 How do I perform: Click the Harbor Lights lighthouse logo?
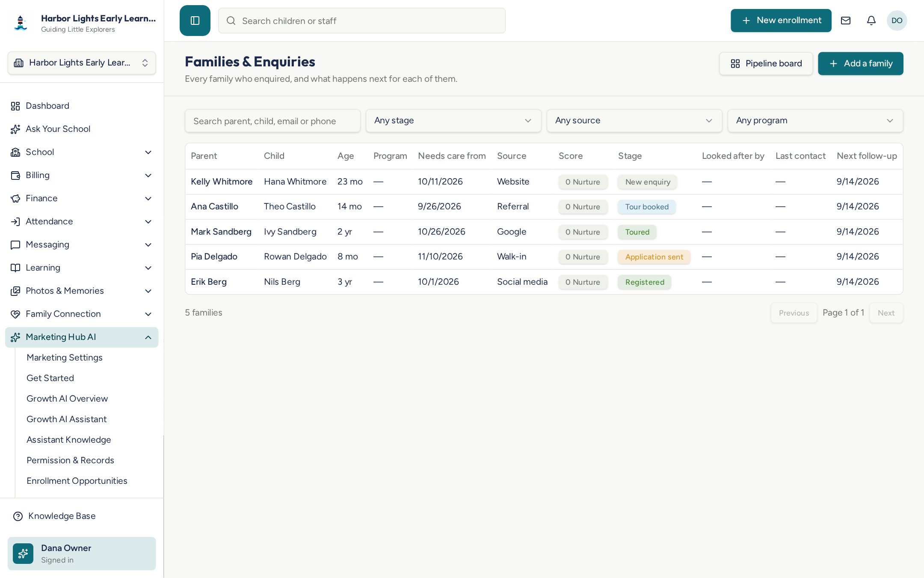(x=21, y=23)
